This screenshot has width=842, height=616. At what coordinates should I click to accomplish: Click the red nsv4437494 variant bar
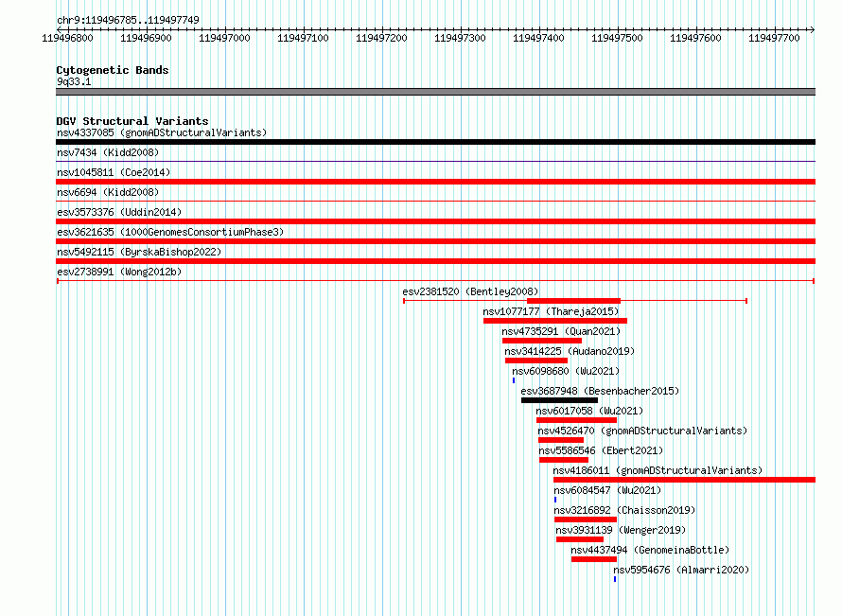[594, 559]
